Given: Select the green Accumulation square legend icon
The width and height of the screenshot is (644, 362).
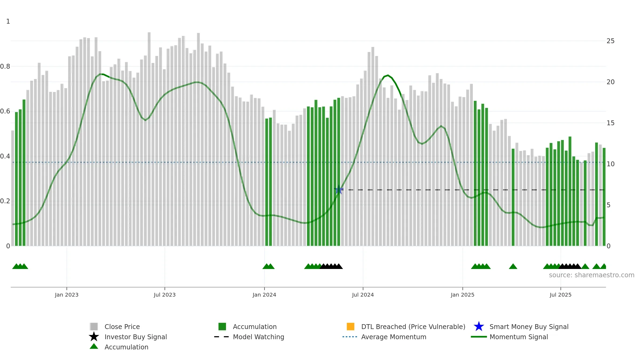Looking at the screenshot, I should pos(222,327).
